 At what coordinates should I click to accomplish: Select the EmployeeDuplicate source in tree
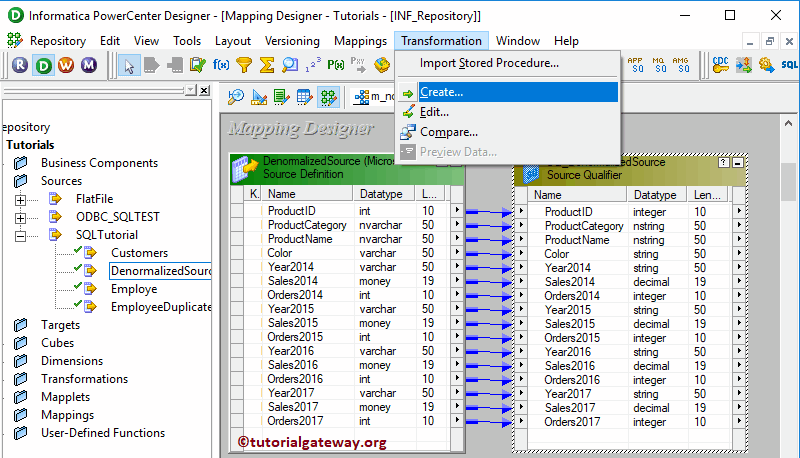161,307
